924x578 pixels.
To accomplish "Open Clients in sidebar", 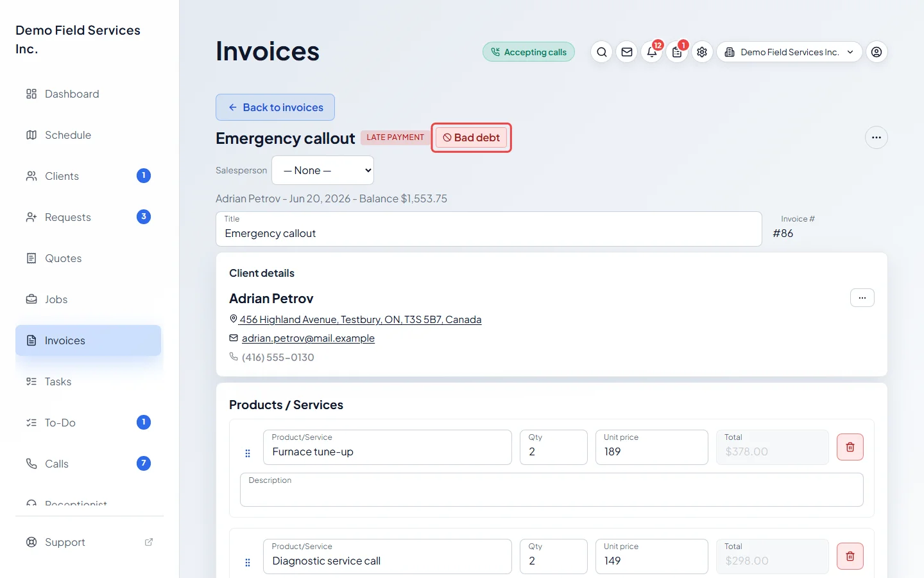I will coord(89,176).
